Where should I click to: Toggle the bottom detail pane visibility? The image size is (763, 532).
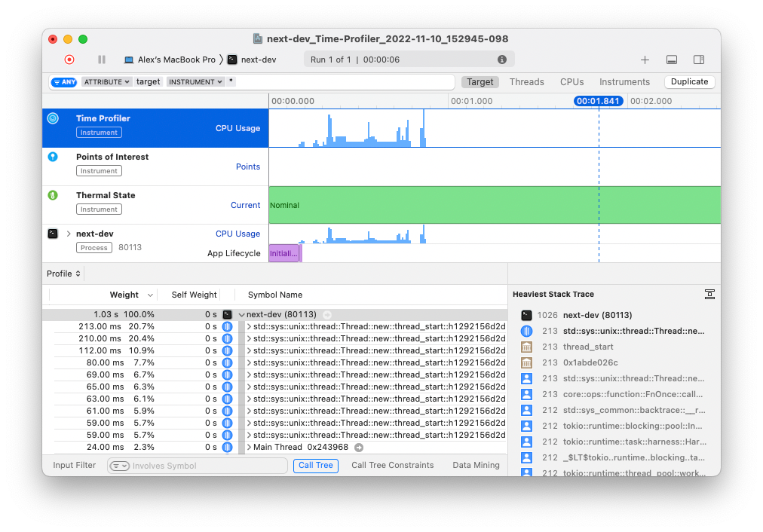pos(672,60)
